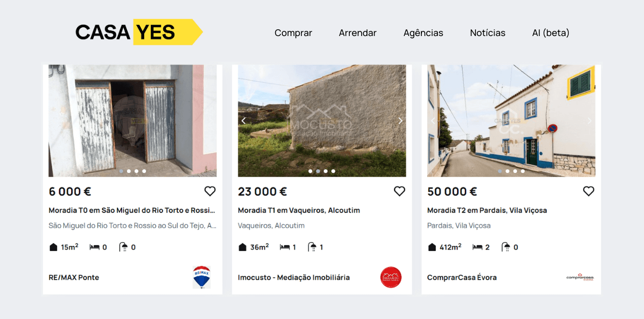Viewport: 644px width, 319px height.
Task: Click the red Imocusto agency logo
Action: tap(391, 277)
